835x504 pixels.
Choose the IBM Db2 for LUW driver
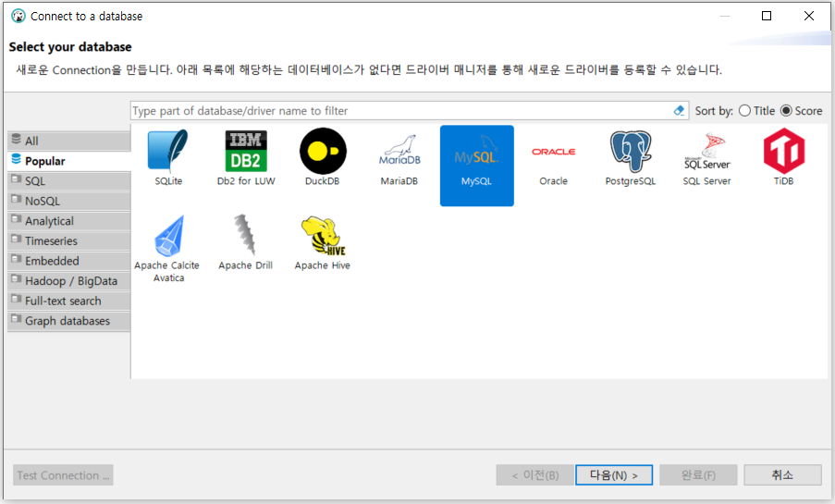[x=245, y=150]
